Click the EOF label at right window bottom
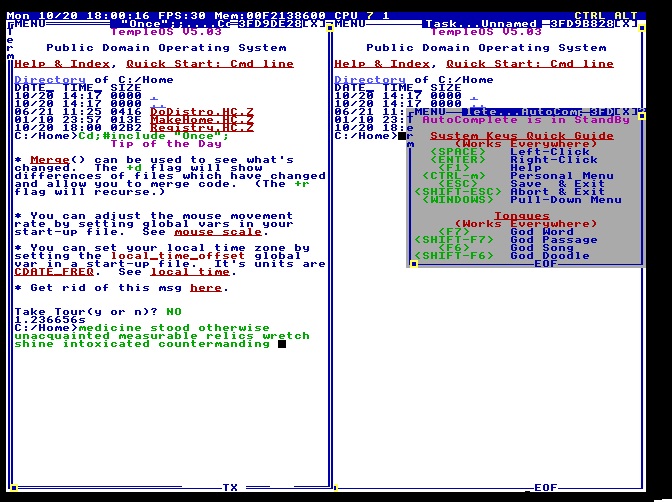672x502 pixels. (x=546, y=487)
